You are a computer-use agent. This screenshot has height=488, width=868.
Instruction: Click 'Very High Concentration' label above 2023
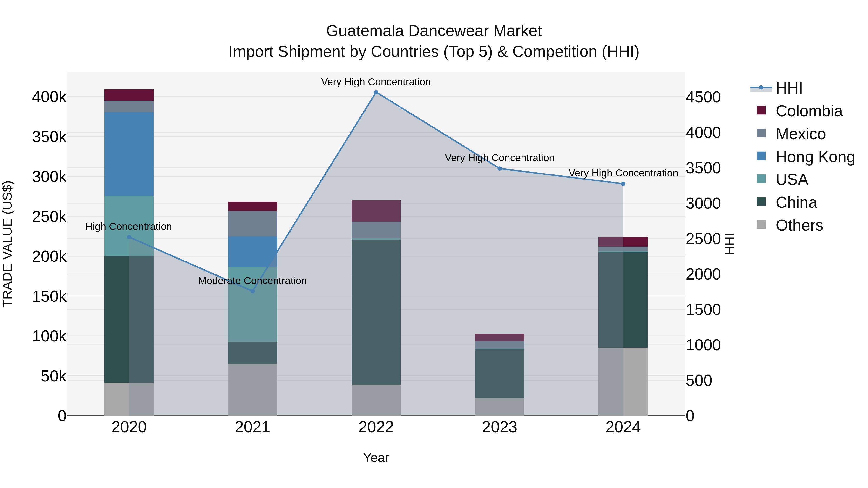pyautogui.click(x=500, y=158)
